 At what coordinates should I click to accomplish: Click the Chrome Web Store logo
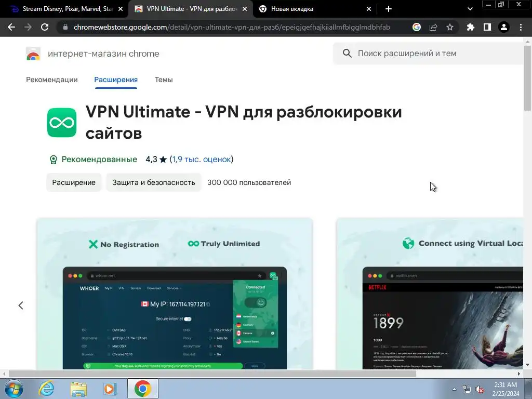click(x=33, y=54)
